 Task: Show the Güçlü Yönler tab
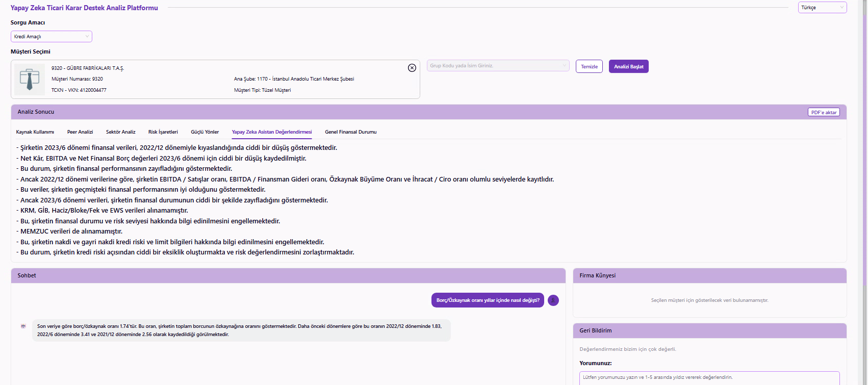[x=205, y=132]
